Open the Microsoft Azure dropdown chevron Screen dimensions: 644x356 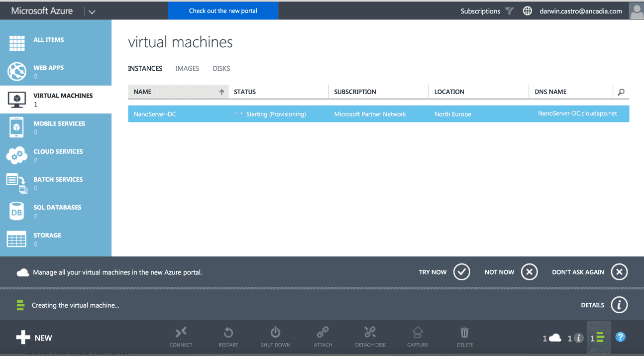coord(92,12)
